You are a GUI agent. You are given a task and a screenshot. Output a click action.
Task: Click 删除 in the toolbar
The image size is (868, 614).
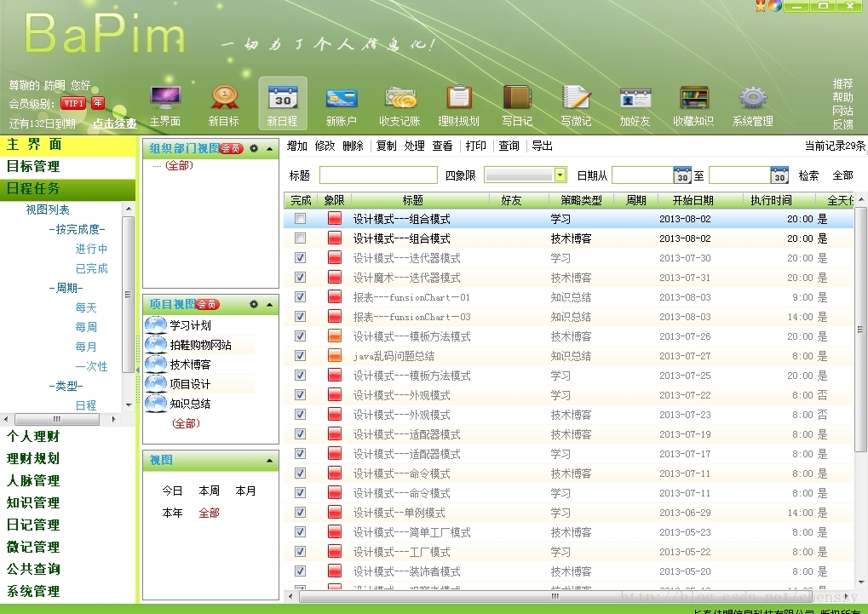[x=354, y=146]
